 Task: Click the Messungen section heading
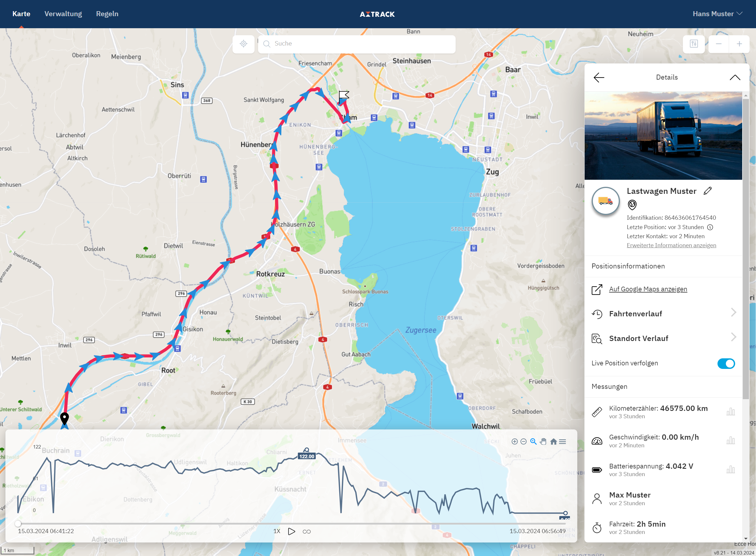click(x=609, y=387)
